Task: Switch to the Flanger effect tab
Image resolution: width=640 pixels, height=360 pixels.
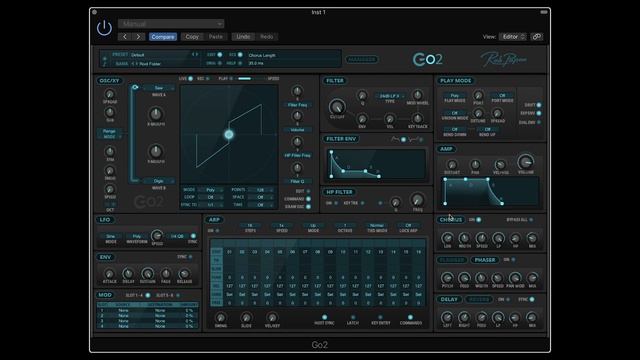Action: 452,260
